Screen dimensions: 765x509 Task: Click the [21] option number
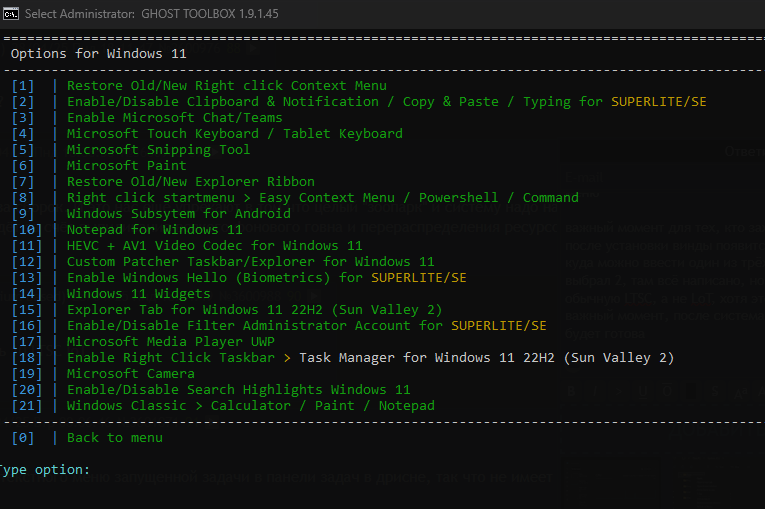tap(27, 406)
